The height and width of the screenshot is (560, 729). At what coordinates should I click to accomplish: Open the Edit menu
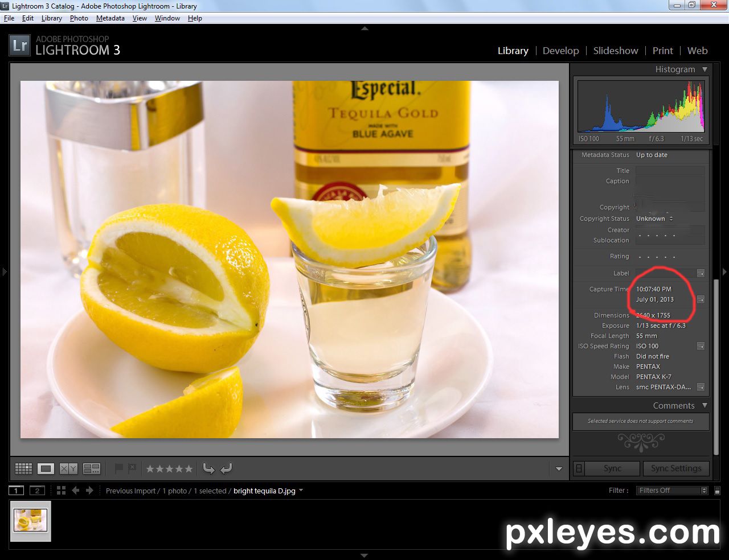click(x=28, y=18)
